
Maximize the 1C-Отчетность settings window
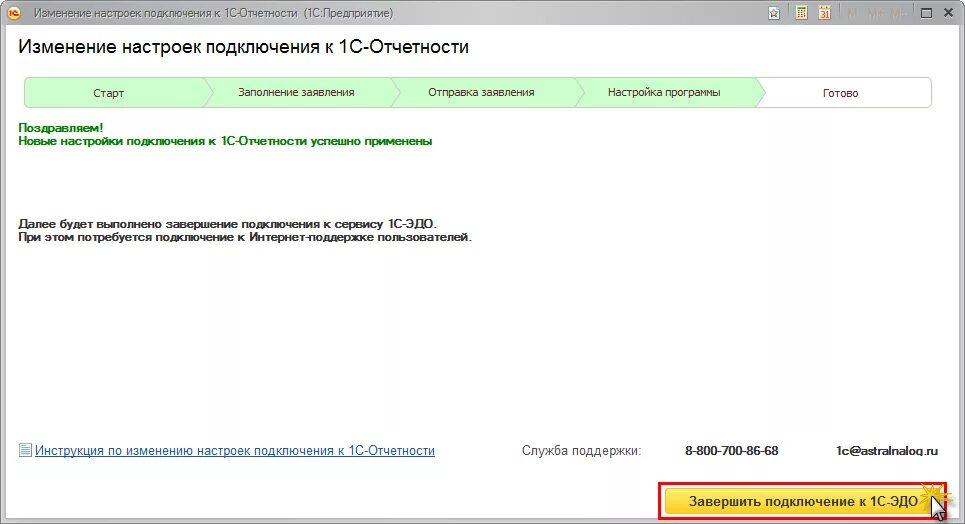point(926,13)
